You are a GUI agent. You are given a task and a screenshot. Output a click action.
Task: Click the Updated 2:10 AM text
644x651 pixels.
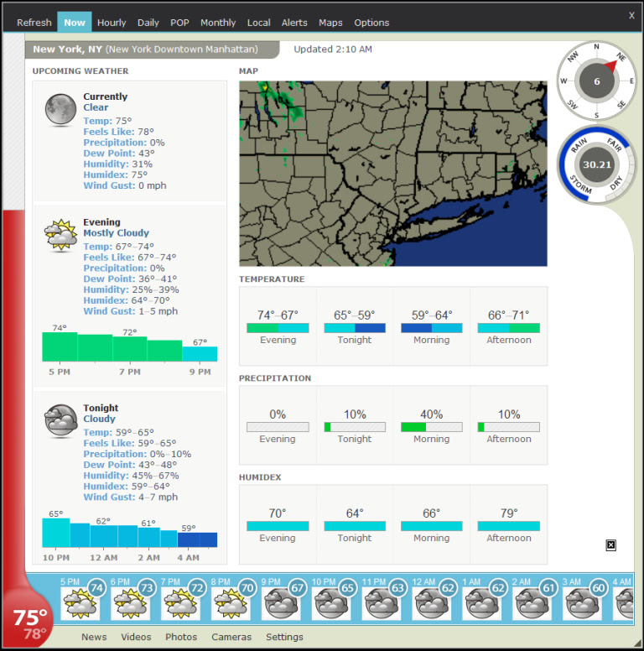pos(333,49)
